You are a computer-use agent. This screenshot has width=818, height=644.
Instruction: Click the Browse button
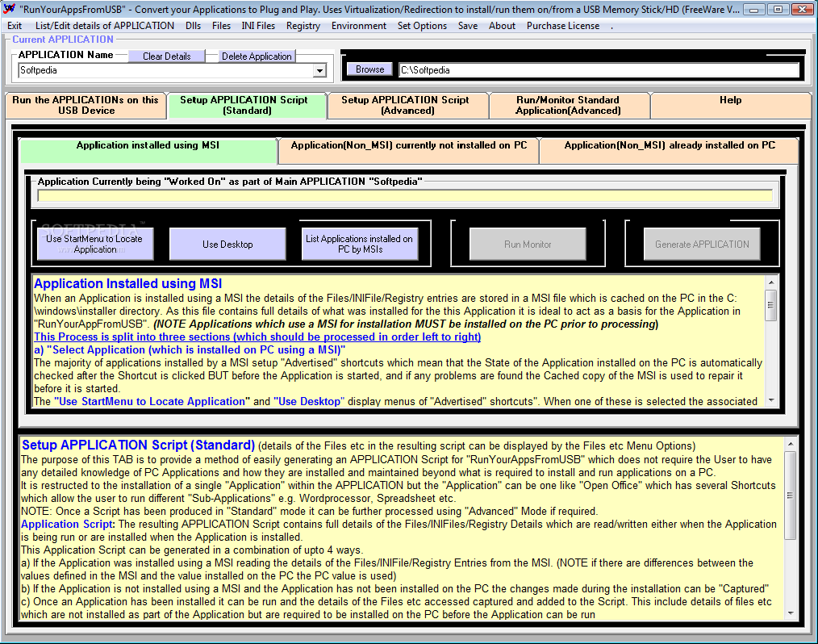click(369, 69)
